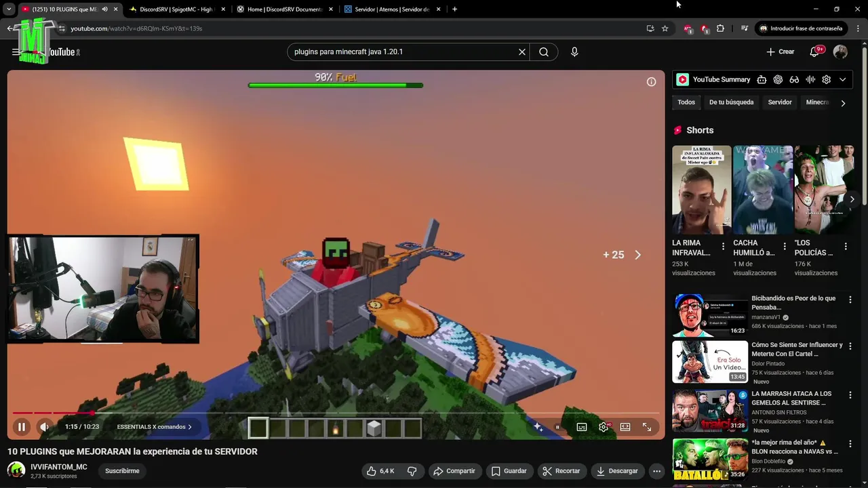Screen dimensions: 868x488
Task: Bookmark this page with star icon
Action: (x=665, y=28)
